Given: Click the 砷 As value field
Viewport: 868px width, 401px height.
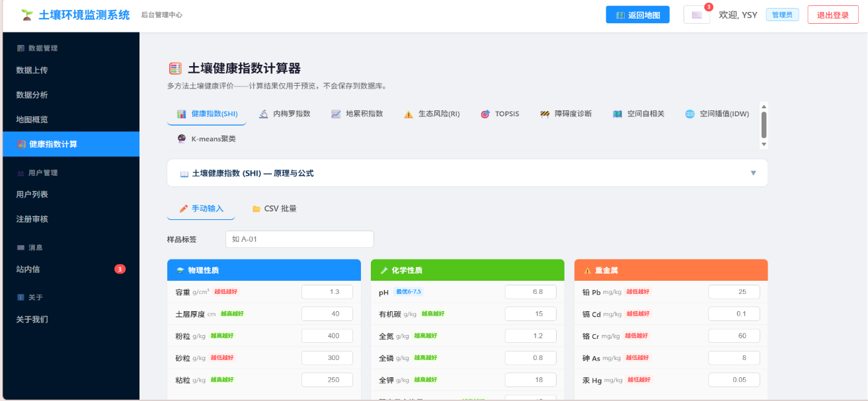Looking at the screenshot, I should [734, 357].
